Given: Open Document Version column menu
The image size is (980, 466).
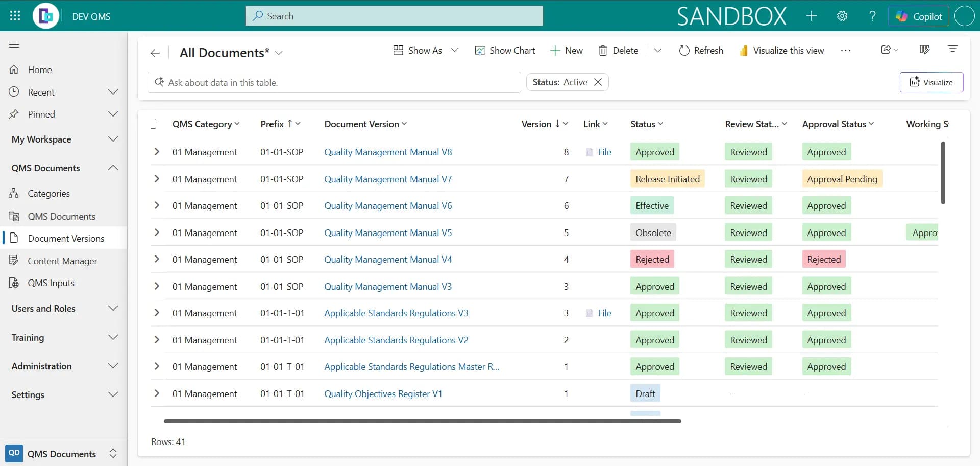Looking at the screenshot, I should (x=365, y=124).
